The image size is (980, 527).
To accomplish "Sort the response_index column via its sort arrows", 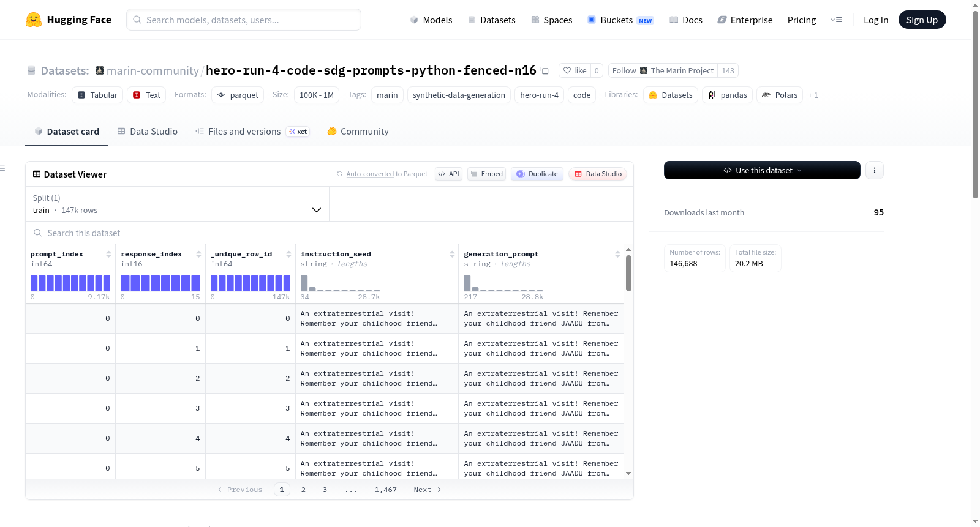I will (198, 254).
